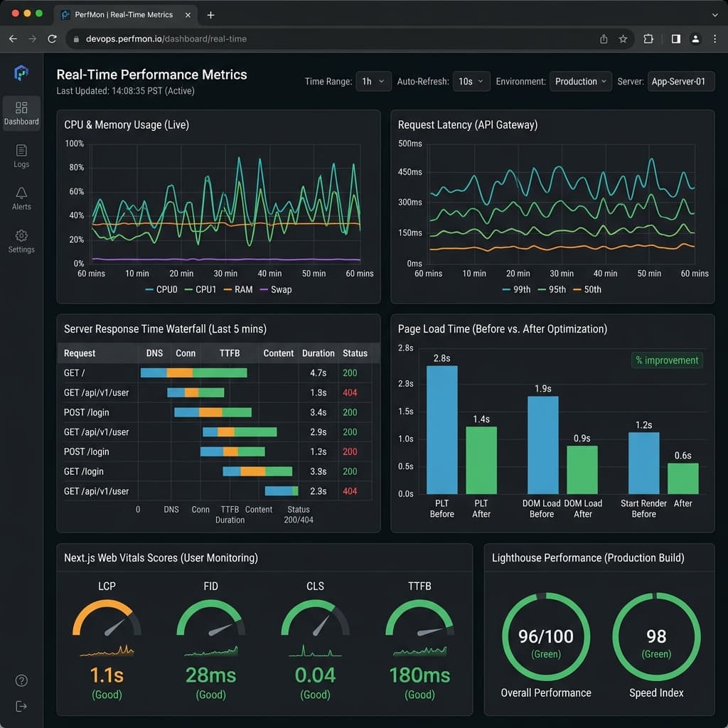This screenshot has height=728, width=728.
Task: Click the 404 status of GET /api/v1/user 1.9s row
Action: (350, 392)
